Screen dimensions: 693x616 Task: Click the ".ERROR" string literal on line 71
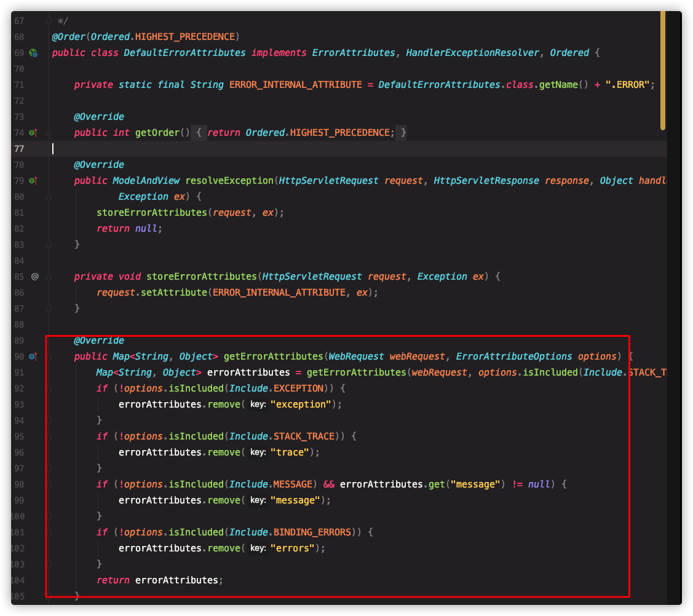pyautogui.click(x=627, y=85)
